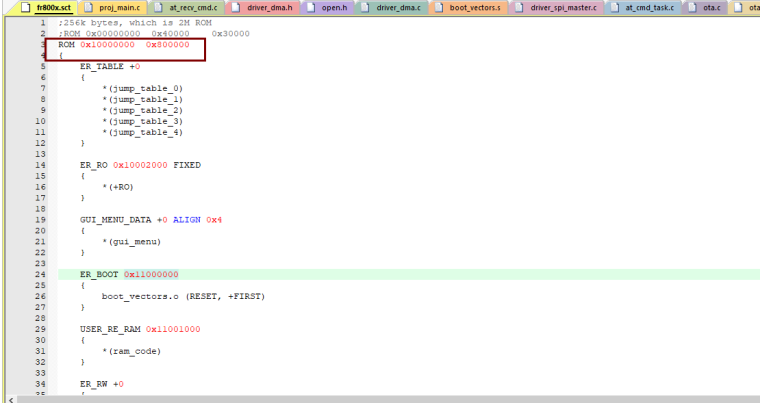Click the highlighted address 0x11000000
The width and height of the screenshot is (760, 403).
[151, 274]
